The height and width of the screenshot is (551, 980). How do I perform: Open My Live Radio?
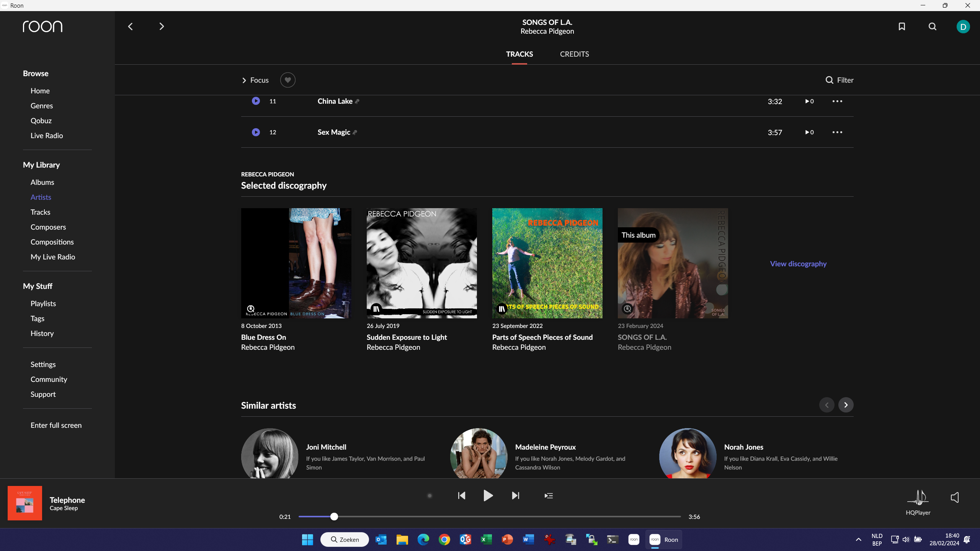click(x=53, y=257)
